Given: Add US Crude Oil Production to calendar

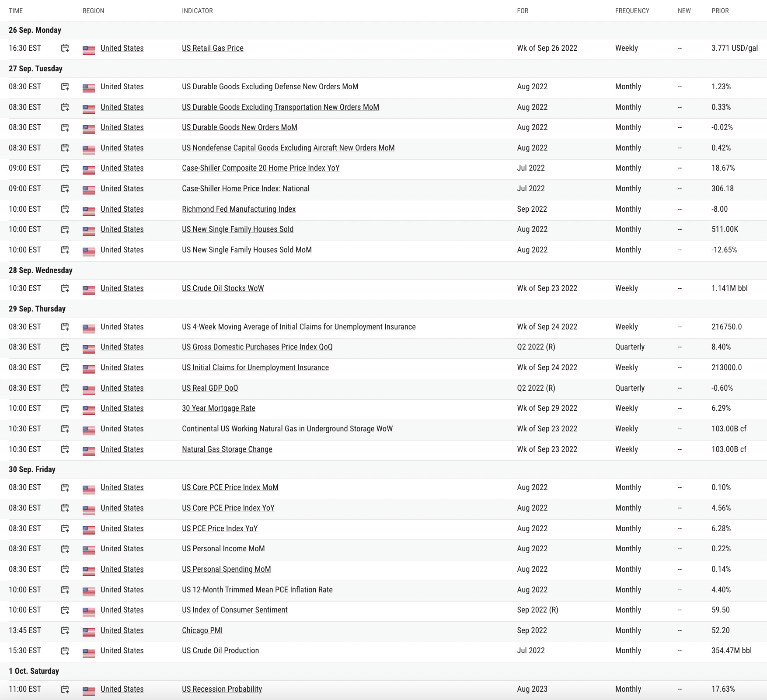Looking at the screenshot, I should coord(65,651).
